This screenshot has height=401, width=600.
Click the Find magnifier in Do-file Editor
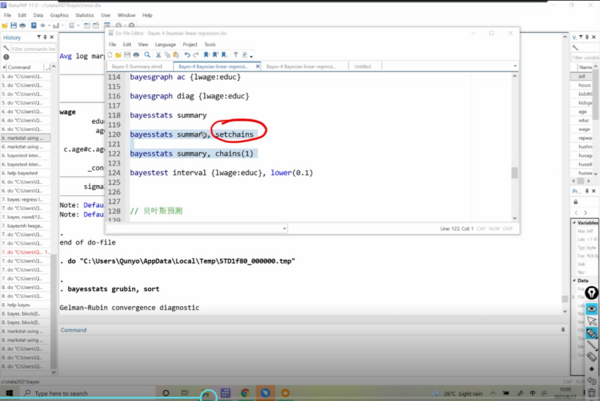pos(147,55)
